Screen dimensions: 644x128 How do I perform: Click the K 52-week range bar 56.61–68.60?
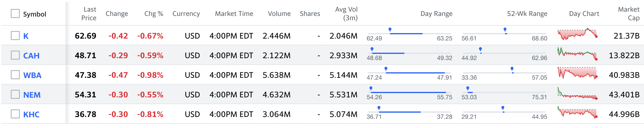point(504,34)
